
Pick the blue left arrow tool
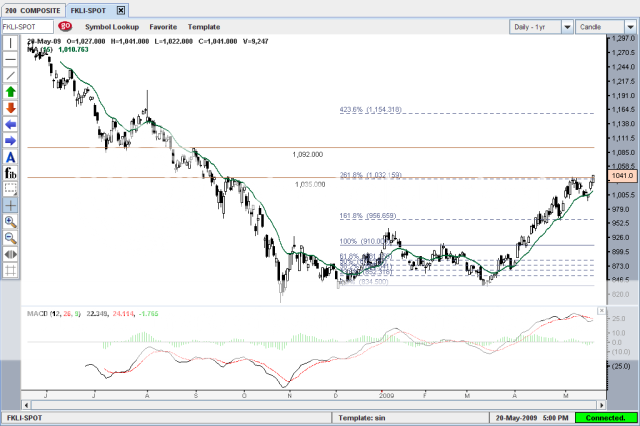[x=11, y=124]
